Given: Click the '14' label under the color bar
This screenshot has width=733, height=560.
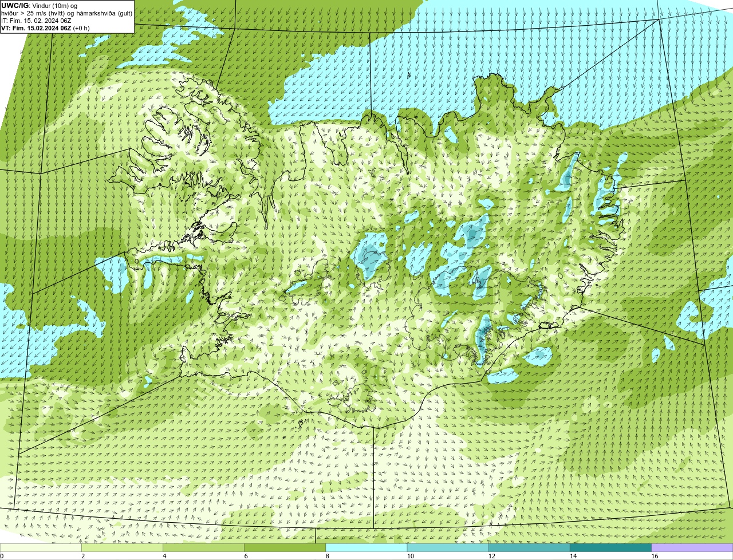Looking at the screenshot, I should (x=573, y=556).
